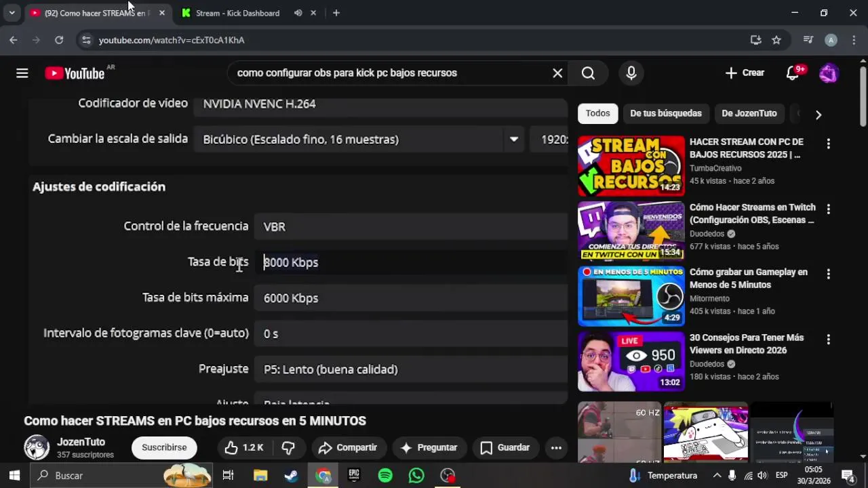Screen dimensions: 868x488
Task: Open the Crear video menu
Action: point(745,73)
